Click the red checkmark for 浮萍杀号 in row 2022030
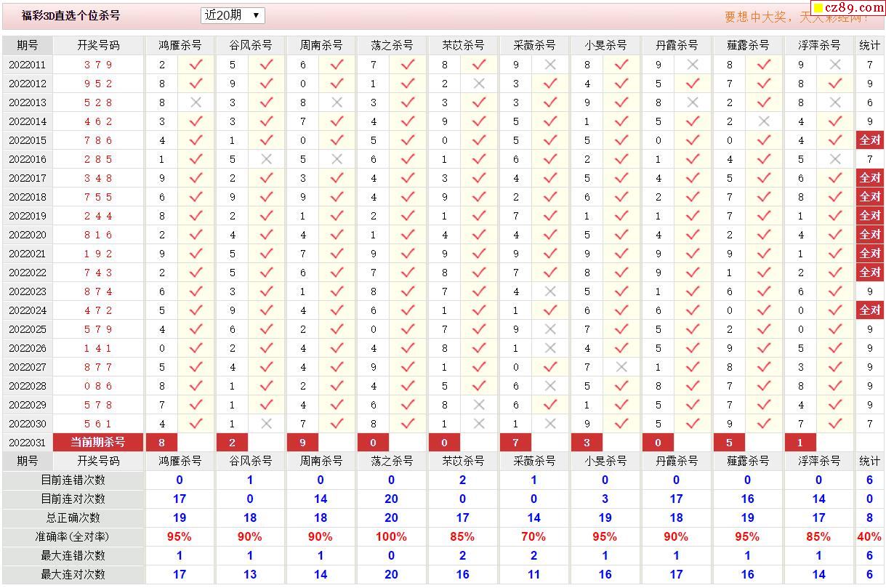 click(835, 424)
